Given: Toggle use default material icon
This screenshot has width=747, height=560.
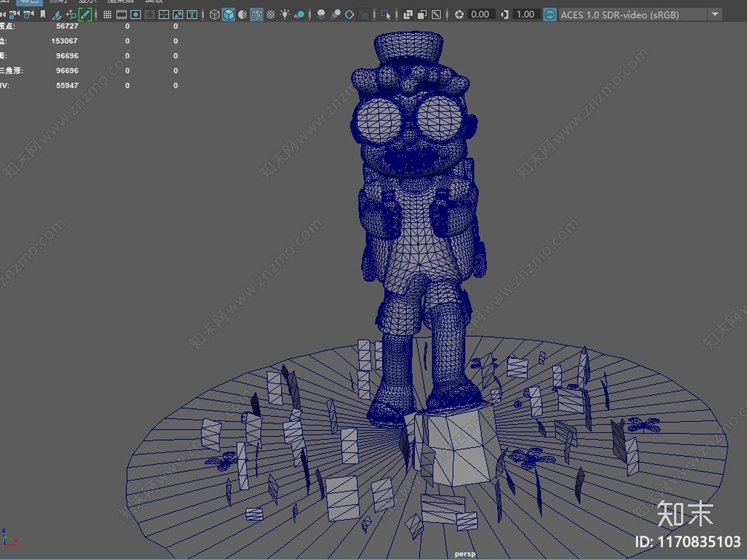Looking at the screenshot, I should pos(243,14).
